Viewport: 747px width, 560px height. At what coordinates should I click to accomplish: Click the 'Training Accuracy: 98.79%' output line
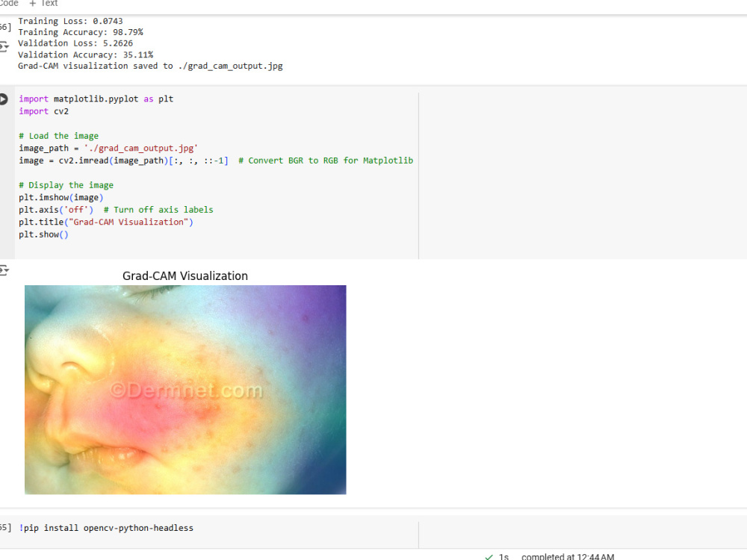(81, 32)
